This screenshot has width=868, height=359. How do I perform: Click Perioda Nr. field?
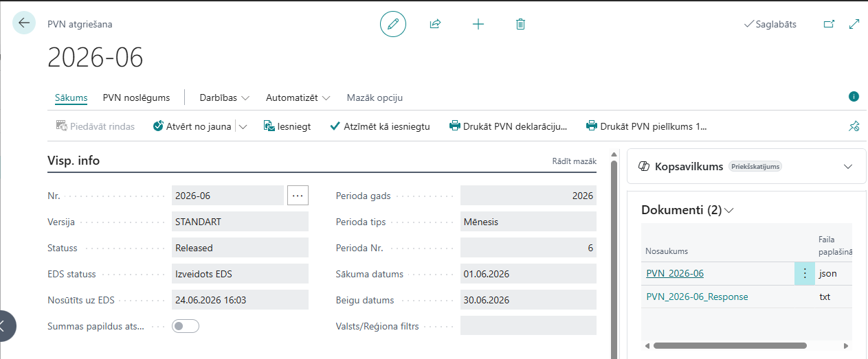click(528, 248)
